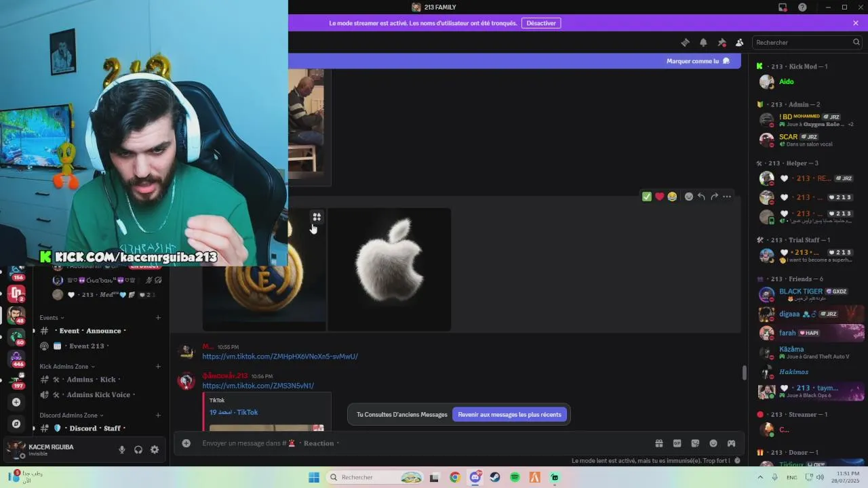Open the Discord inbox icon in title bar
Screen dimensions: 868x488
pyautogui.click(x=783, y=7)
